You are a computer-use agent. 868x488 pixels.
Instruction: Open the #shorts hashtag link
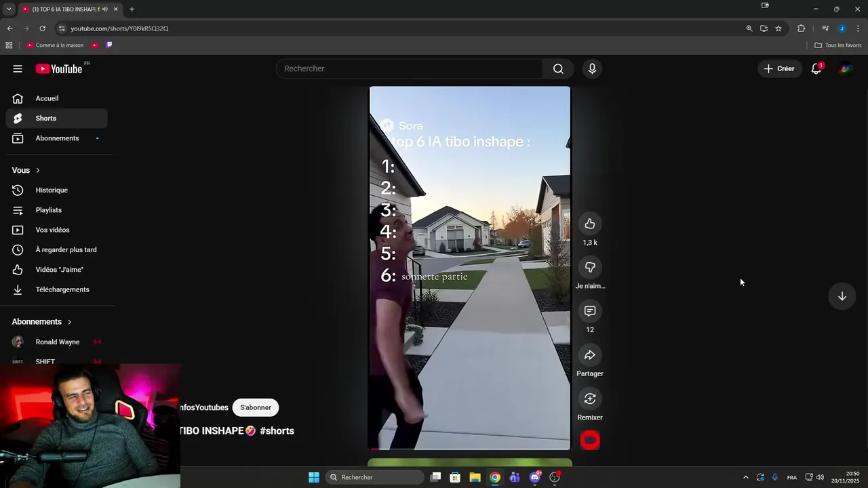(x=277, y=431)
